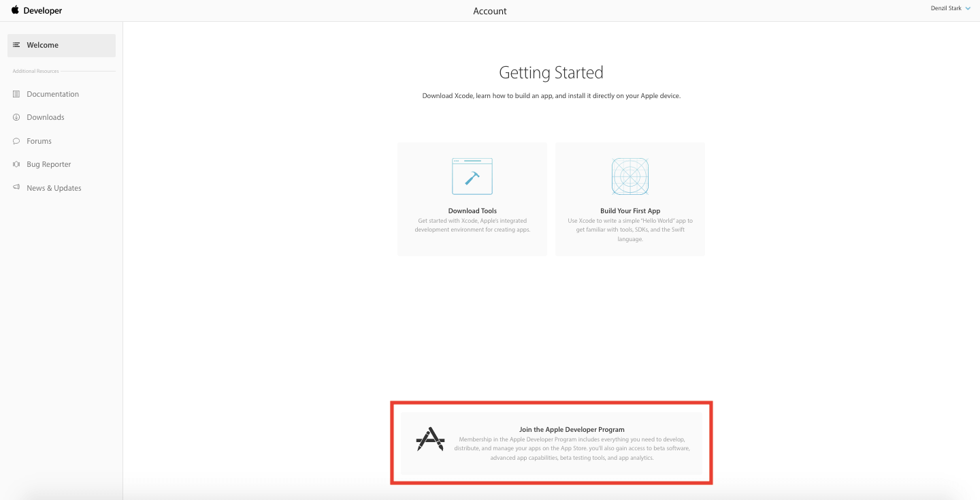Click the Additional Resources sidebar label
980x500 pixels.
click(x=36, y=71)
